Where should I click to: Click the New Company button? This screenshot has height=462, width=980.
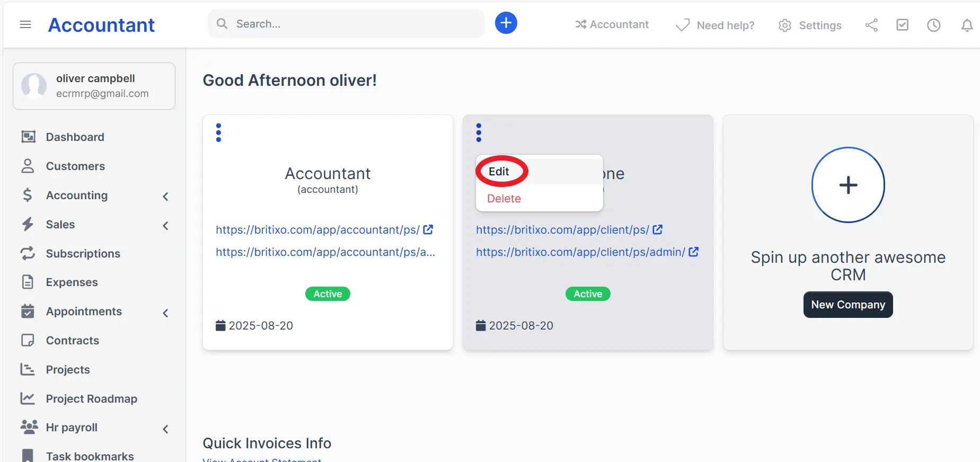pyautogui.click(x=847, y=305)
